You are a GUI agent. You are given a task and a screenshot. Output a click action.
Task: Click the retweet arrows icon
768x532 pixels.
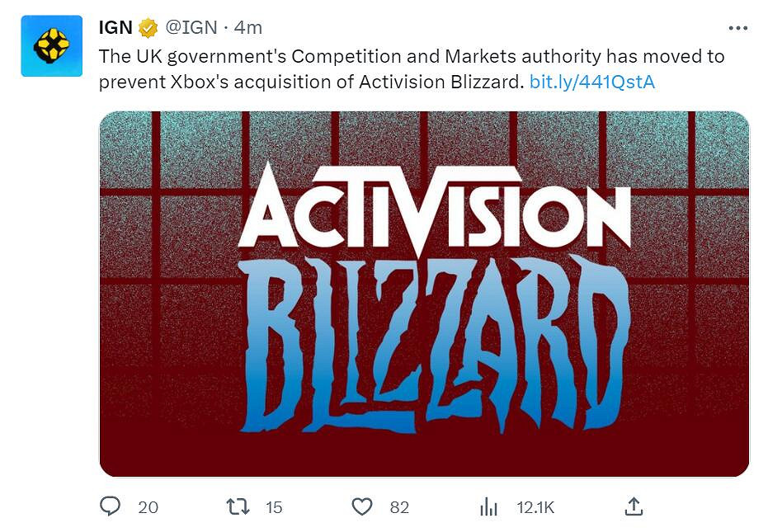click(238, 506)
